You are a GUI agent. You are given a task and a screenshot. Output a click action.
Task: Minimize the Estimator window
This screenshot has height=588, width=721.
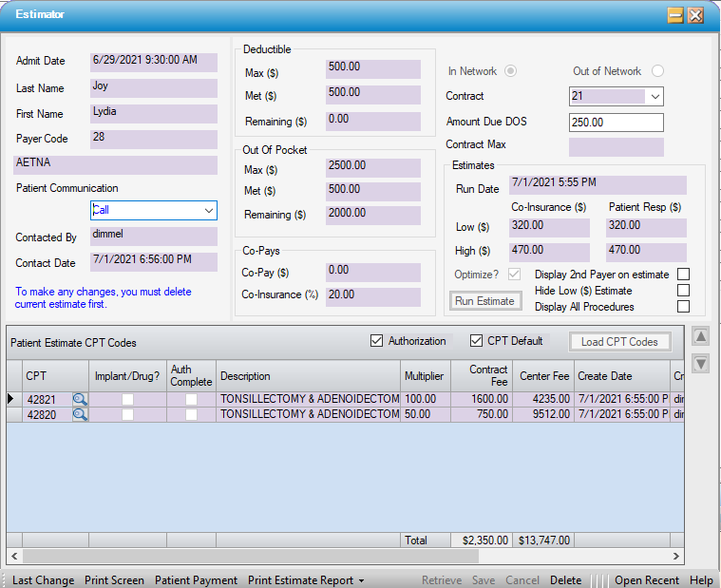[x=675, y=15]
